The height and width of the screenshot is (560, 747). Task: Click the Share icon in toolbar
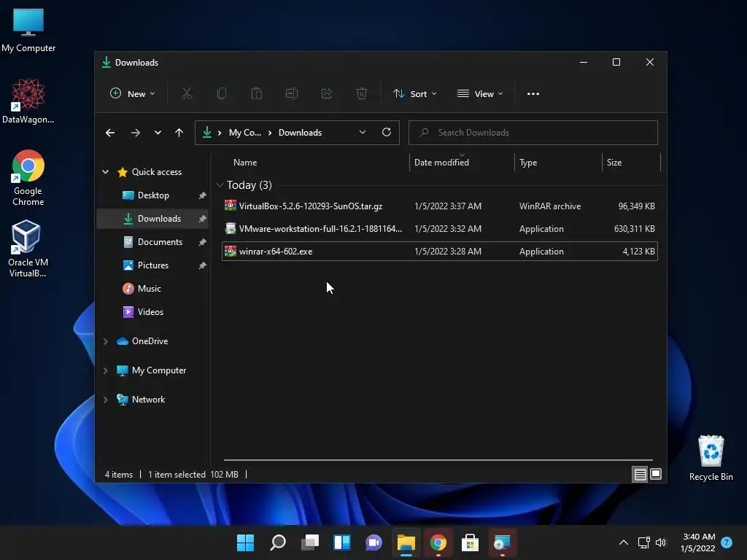point(327,94)
